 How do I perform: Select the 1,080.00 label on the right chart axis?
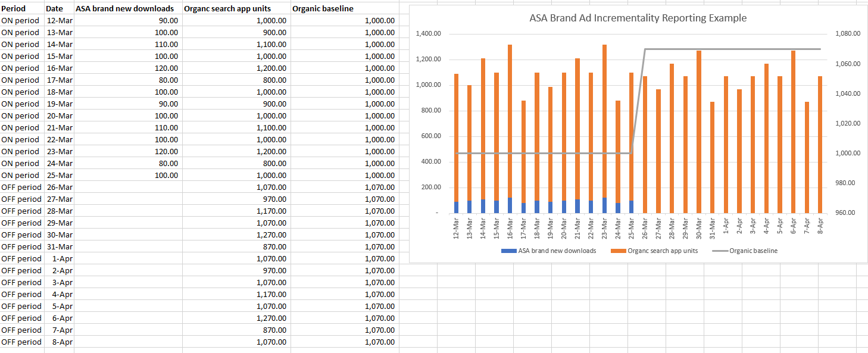coord(848,34)
